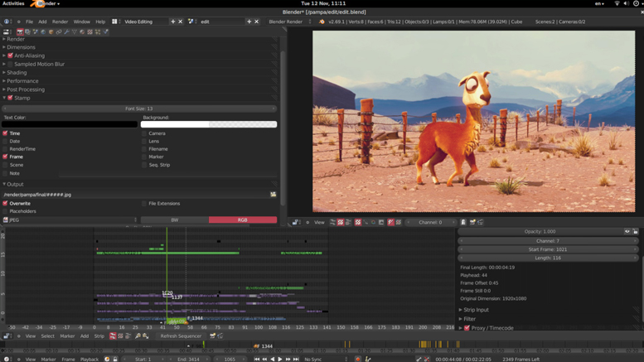Open the Physics properties icon

105,31
